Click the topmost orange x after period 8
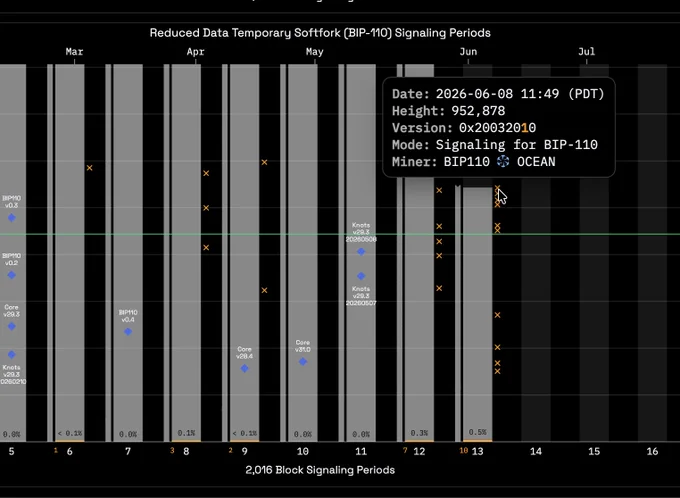This screenshot has width=680, height=498. [206, 174]
